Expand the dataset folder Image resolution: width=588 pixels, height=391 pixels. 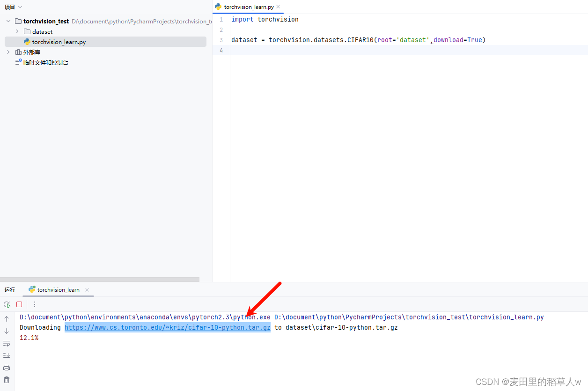click(17, 31)
